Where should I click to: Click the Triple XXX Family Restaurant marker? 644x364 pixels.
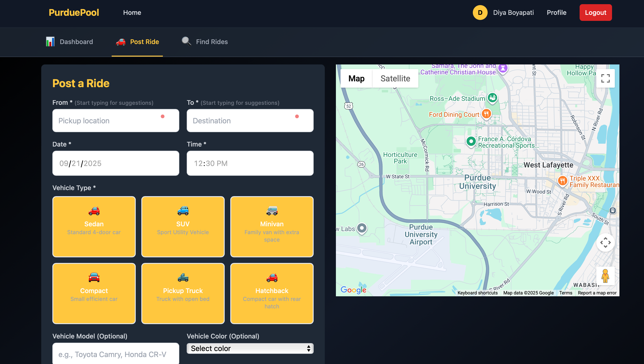click(x=562, y=180)
